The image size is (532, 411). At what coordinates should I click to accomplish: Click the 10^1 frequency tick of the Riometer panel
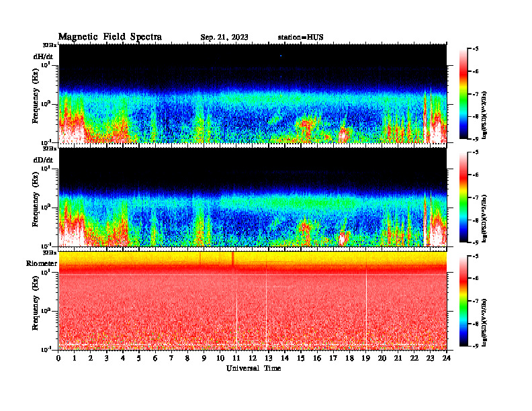pos(47,272)
